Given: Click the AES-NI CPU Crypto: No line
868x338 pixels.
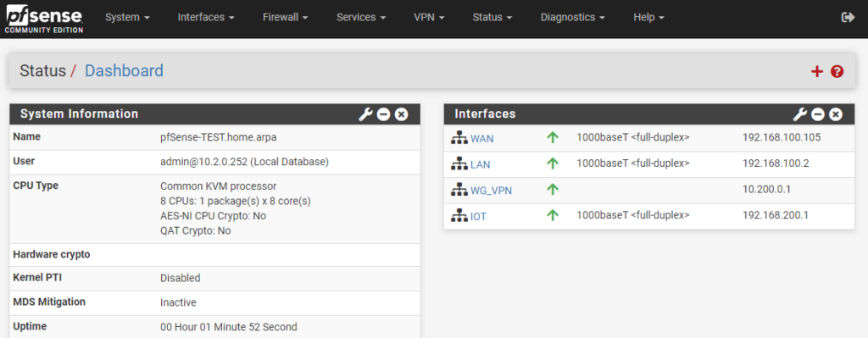Looking at the screenshot, I should click(213, 216).
